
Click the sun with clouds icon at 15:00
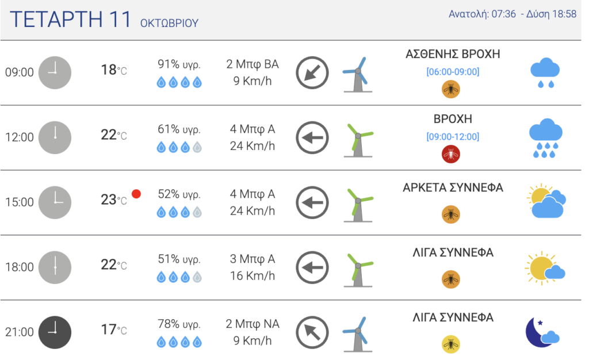click(x=546, y=201)
